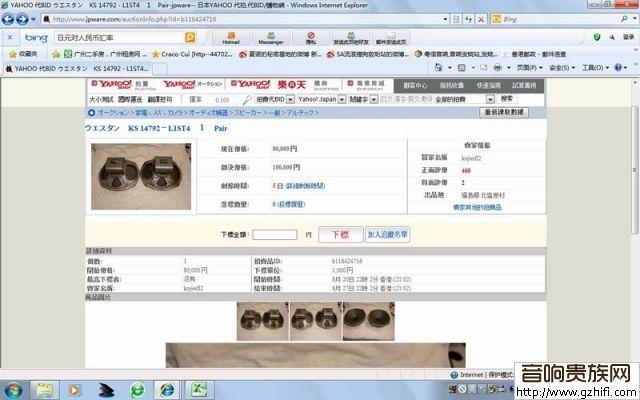Click the wrench icon on Bing toolbar
The width and height of the screenshot is (640, 400).
[x=612, y=37]
